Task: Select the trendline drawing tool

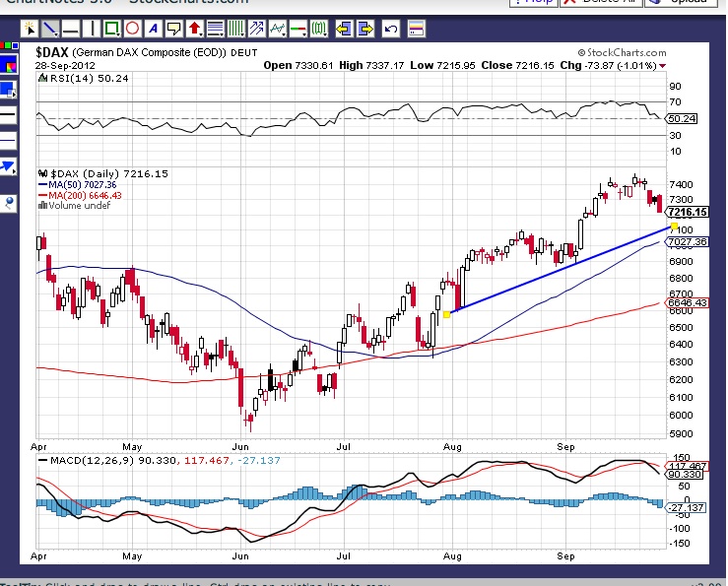Action: click(x=48, y=29)
